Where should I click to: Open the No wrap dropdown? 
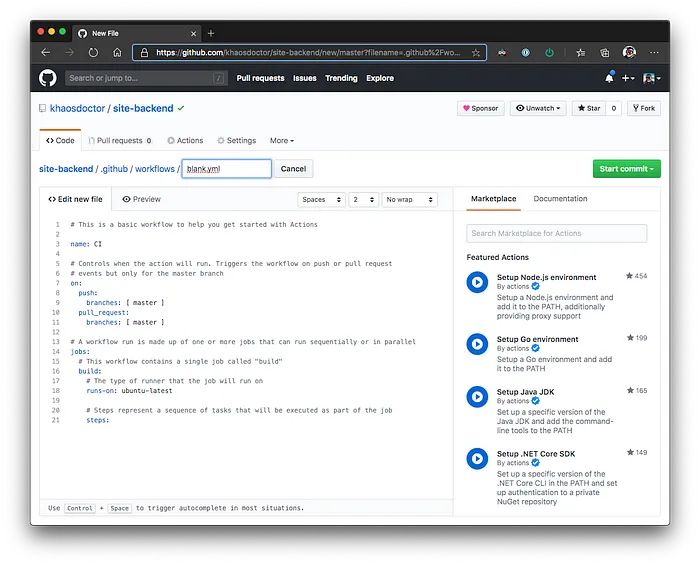pyautogui.click(x=409, y=199)
